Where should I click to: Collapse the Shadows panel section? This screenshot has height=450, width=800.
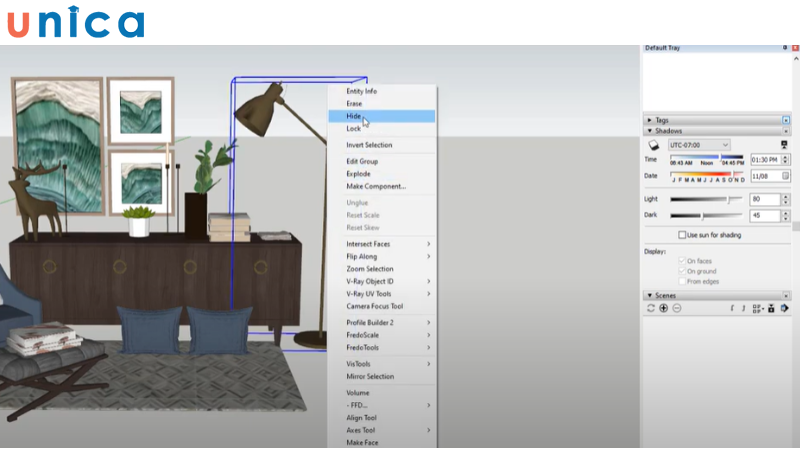[650, 130]
